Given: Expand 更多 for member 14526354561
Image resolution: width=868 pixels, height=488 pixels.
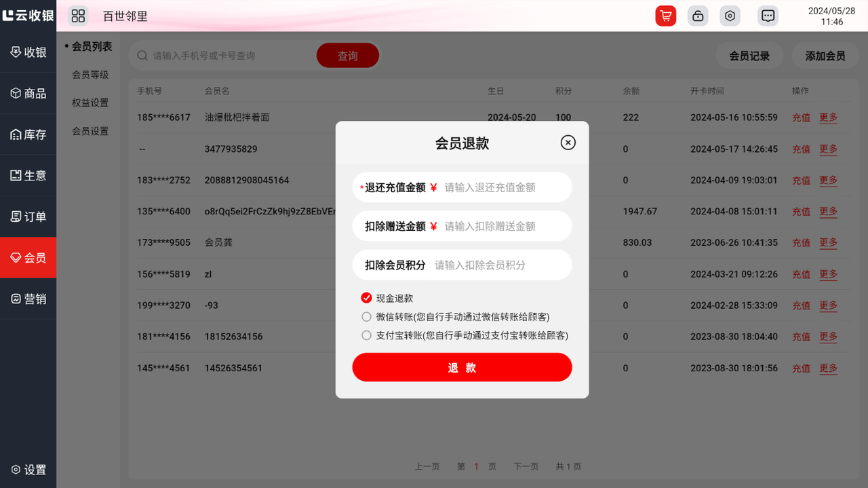Looking at the screenshot, I should pyautogui.click(x=828, y=369).
